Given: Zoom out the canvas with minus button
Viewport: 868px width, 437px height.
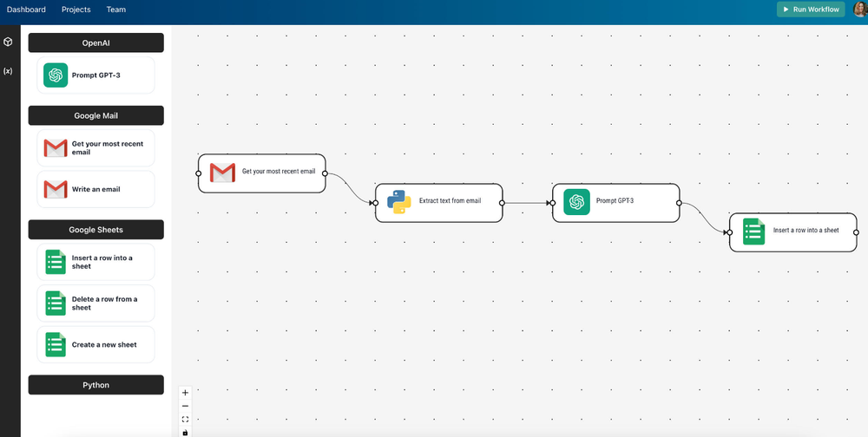Looking at the screenshot, I should tap(185, 406).
